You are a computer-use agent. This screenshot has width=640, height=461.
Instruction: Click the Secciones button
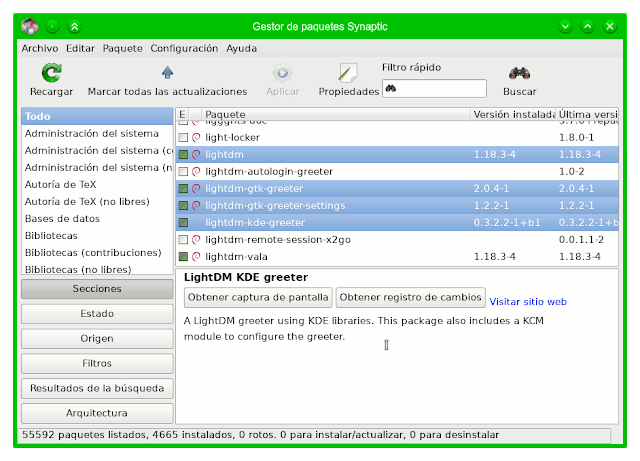click(x=97, y=289)
